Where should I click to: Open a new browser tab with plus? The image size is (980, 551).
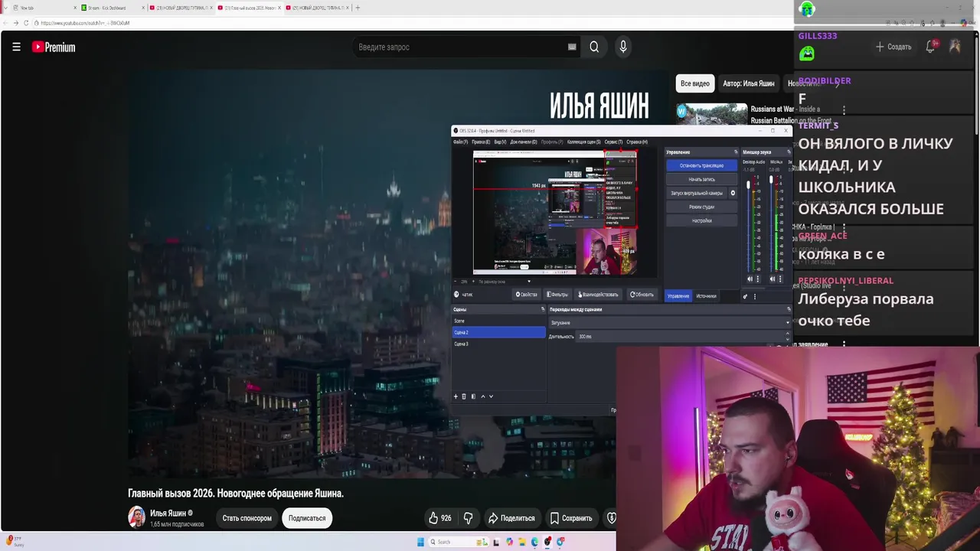[358, 8]
